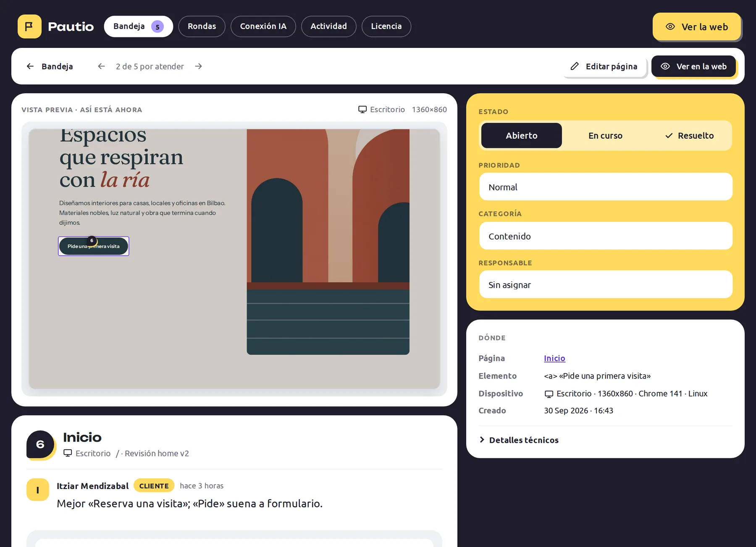This screenshot has width=756, height=547.
Task: Open the Inicio page link
Action: pyautogui.click(x=554, y=358)
